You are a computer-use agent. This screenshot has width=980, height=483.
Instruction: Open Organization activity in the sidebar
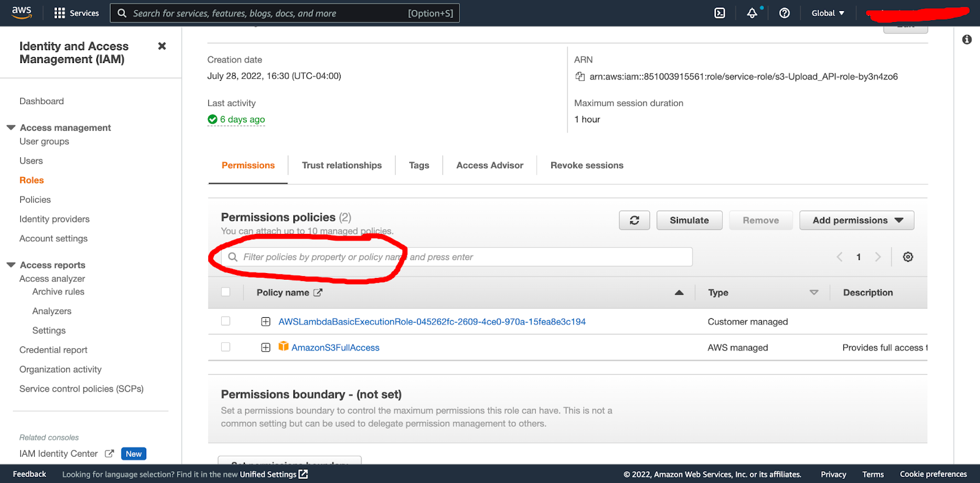[61, 370]
